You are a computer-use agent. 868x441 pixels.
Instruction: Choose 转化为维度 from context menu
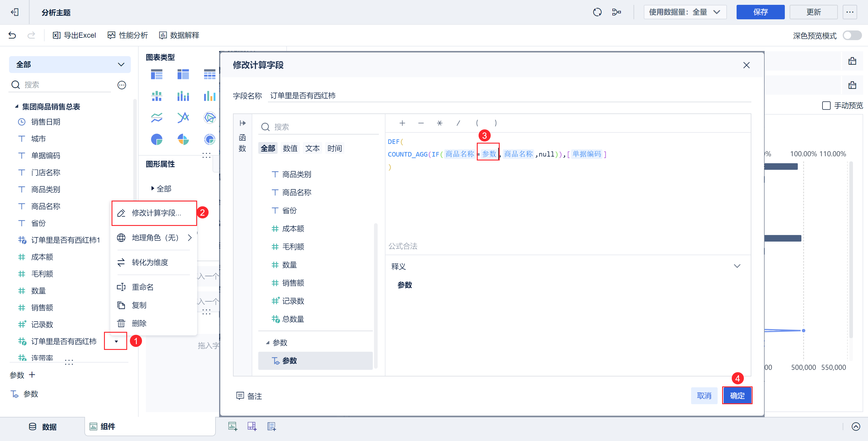pyautogui.click(x=150, y=262)
